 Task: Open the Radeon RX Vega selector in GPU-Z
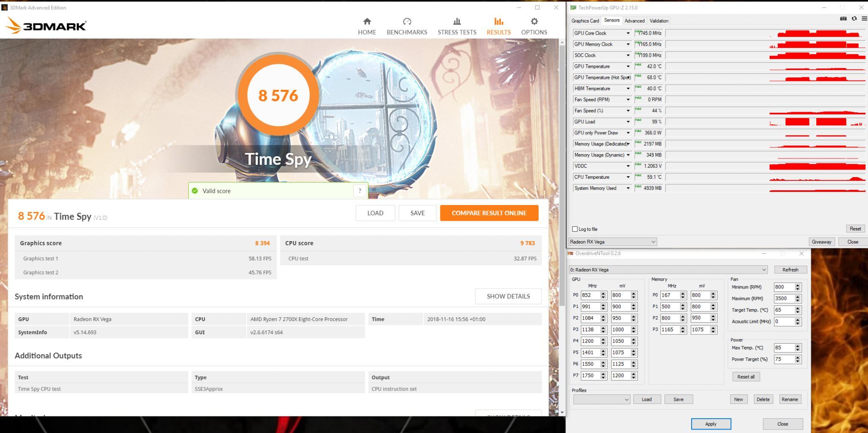pos(612,242)
